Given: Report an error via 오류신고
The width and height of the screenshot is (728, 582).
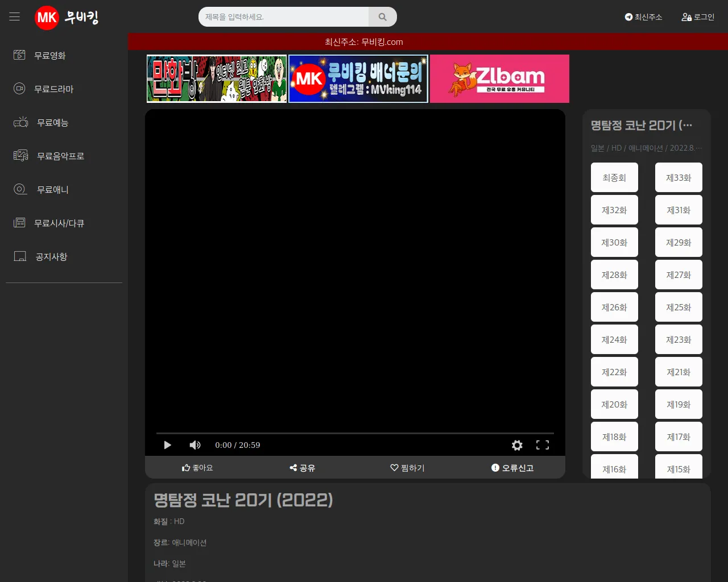Looking at the screenshot, I should [x=512, y=468].
